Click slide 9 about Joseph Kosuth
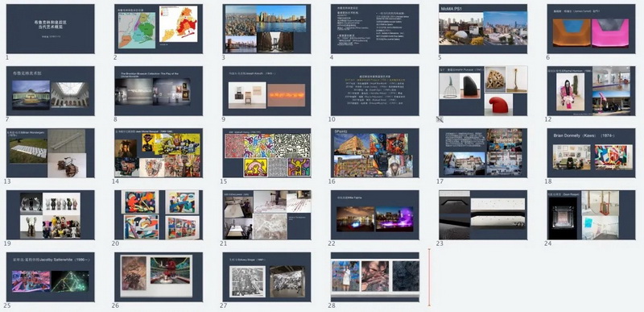 [x=266, y=91]
